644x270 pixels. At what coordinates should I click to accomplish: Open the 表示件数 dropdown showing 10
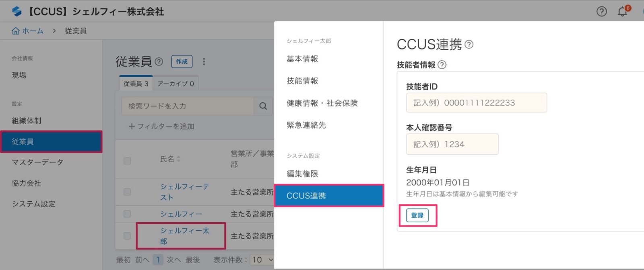pos(262,260)
